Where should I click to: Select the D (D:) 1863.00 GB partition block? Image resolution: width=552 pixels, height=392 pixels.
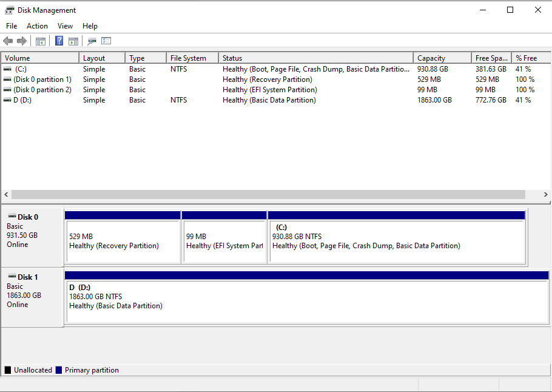point(306,297)
